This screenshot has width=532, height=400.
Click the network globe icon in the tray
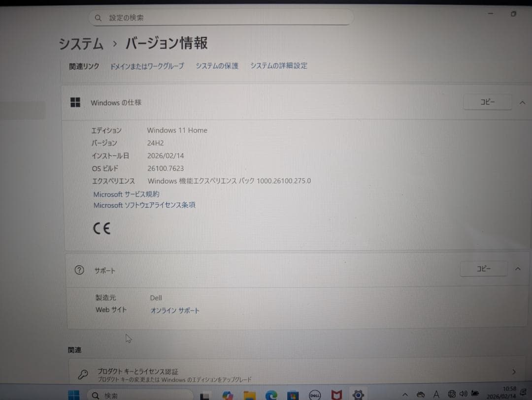pos(451,394)
